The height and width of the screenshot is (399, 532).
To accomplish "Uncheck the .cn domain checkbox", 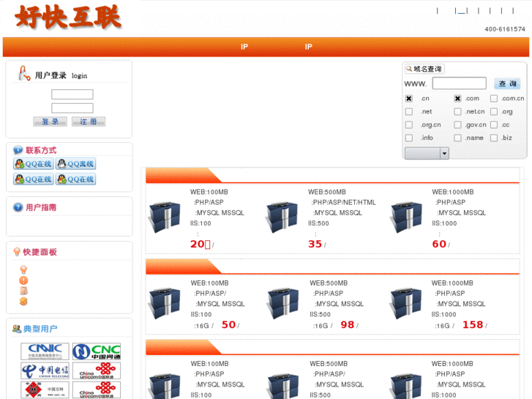I will coord(409,99).
